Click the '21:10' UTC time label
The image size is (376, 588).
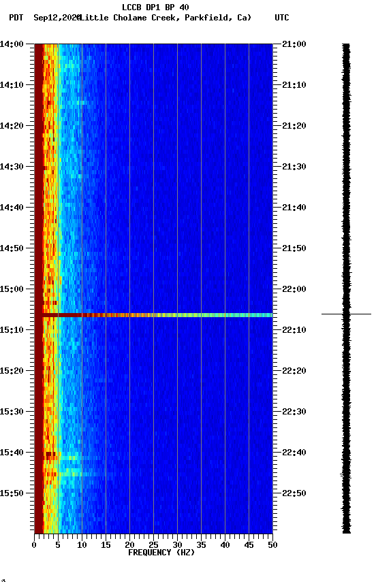[x=294, y=85]
